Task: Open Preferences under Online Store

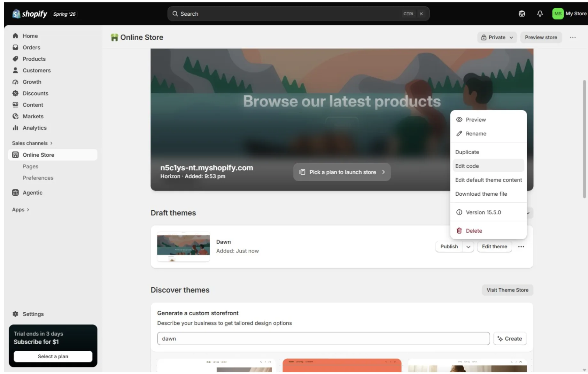Action: tap(38, 178)
